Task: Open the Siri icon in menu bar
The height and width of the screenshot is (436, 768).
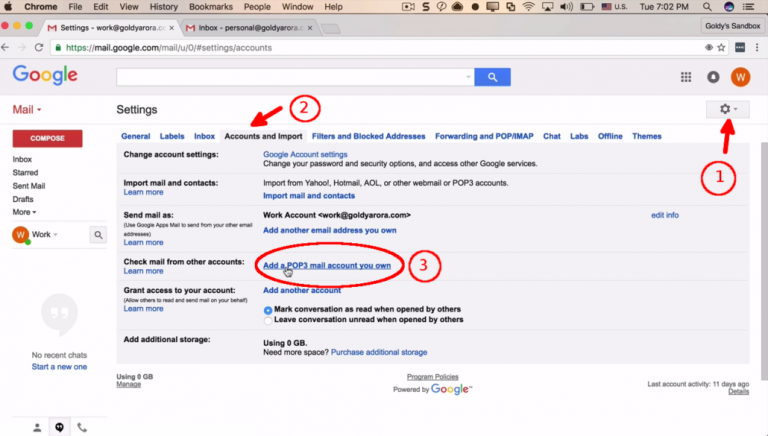Action: pos(729,7)
